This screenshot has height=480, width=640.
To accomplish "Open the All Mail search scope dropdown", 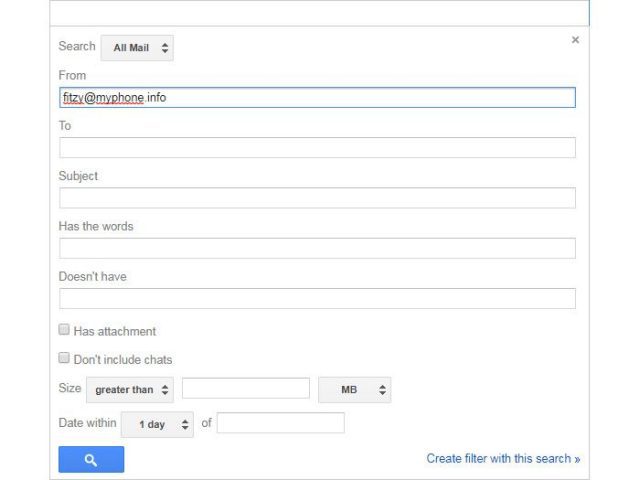I will (x=137, y=47).
